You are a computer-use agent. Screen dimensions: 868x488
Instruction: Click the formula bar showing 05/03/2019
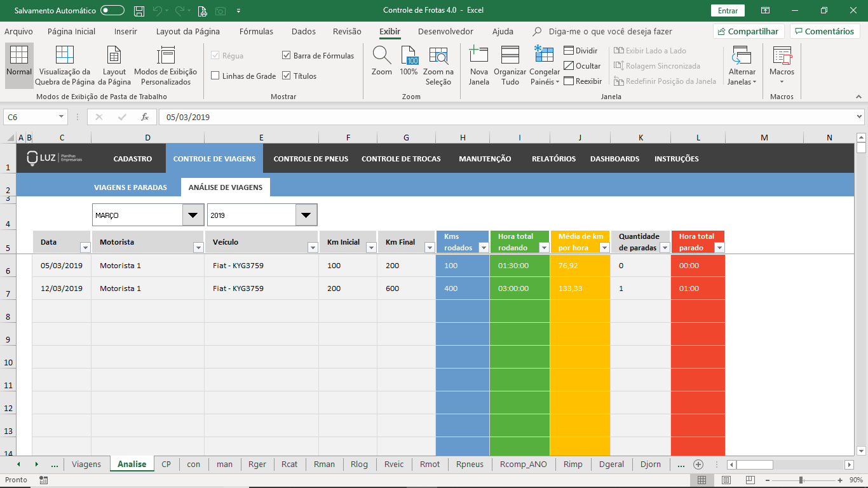click(x=511, y=117)
